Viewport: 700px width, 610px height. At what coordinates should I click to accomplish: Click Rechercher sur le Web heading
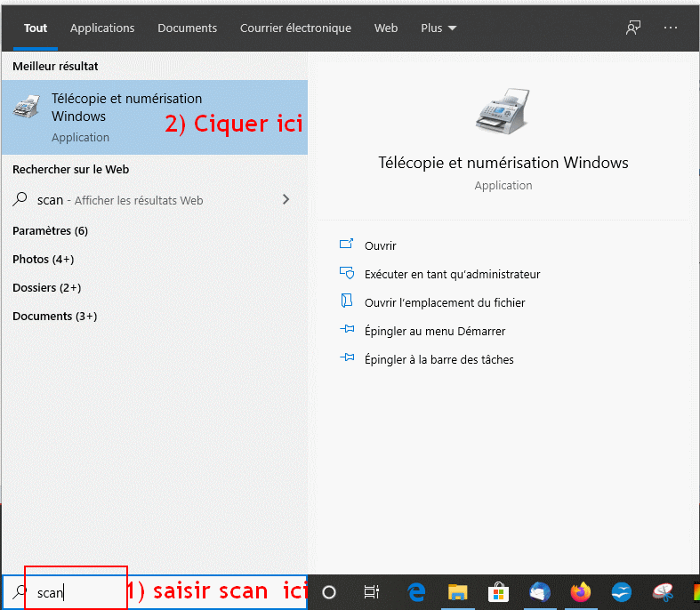pyautogui.click(x=70, y=170)
